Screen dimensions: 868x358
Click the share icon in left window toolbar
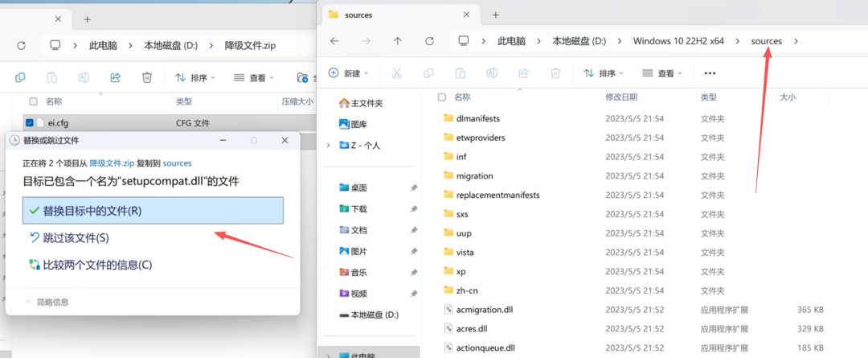coord(115,78)
